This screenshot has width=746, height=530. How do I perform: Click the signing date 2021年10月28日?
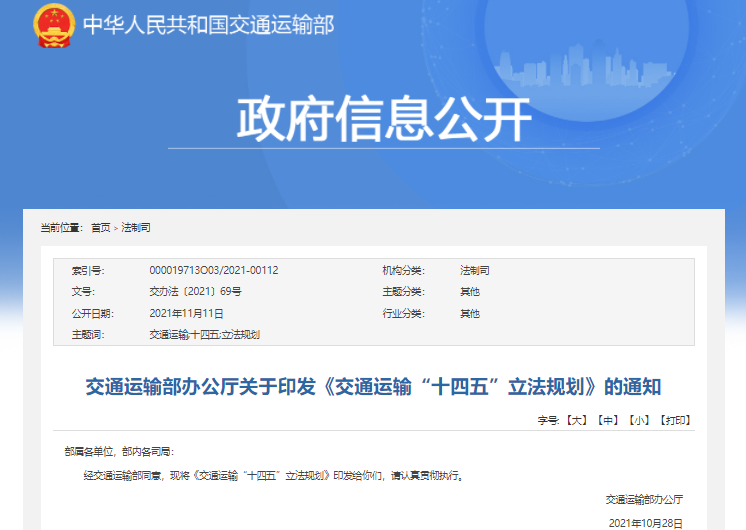(x=645, y=522)
